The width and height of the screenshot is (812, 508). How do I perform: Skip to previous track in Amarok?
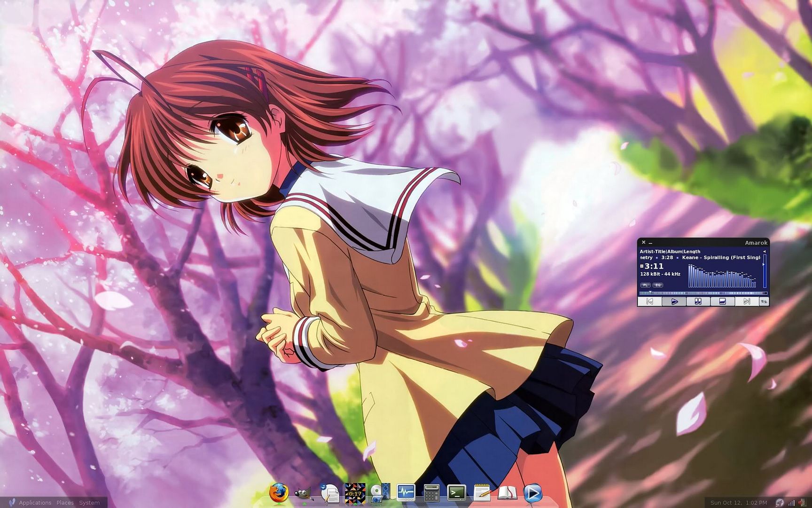(650, 302)
